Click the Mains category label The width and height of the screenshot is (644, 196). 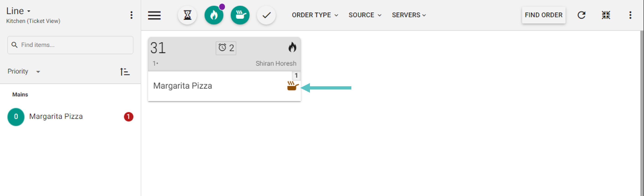(x=20, y=94)
